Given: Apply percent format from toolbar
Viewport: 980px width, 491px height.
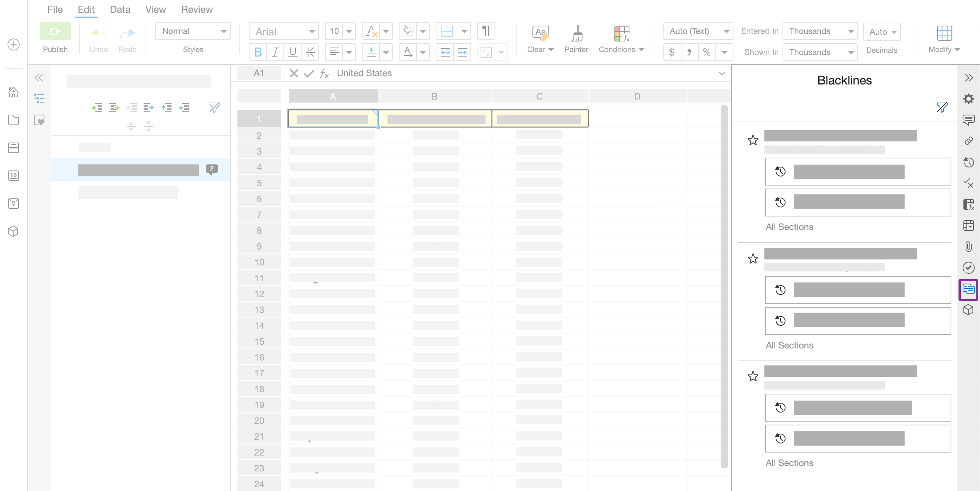Looking at the screenshot, I should pos(707,52).
